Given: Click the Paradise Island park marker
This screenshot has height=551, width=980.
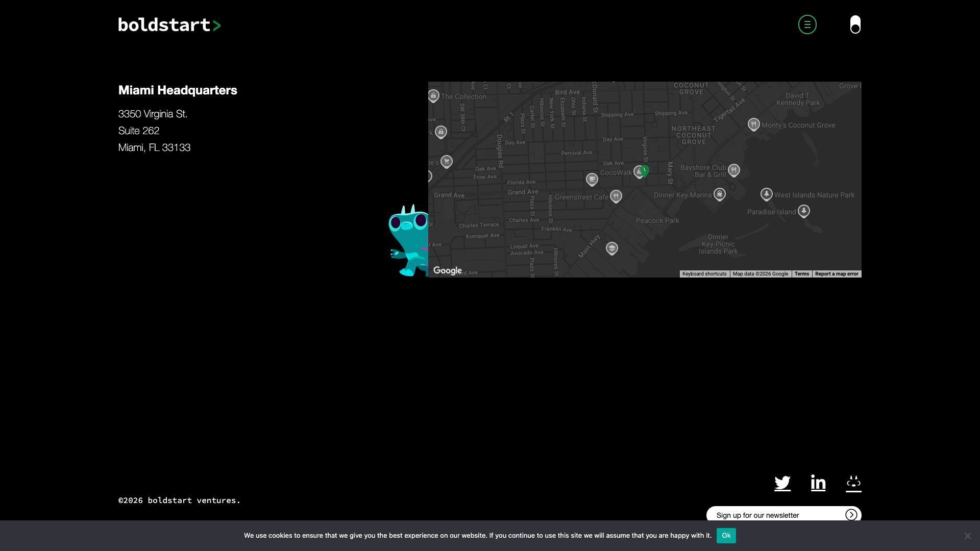Looking at the screenshot, I should [804, 210].
